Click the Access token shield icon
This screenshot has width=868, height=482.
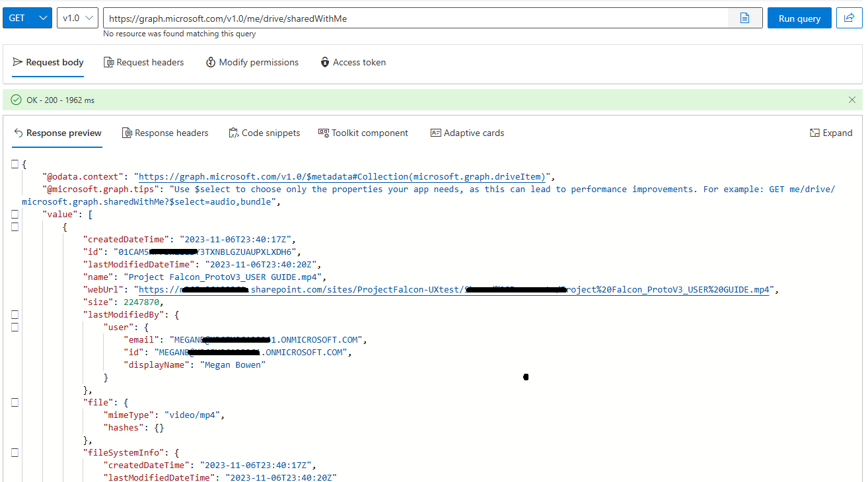tap(325, 62)
